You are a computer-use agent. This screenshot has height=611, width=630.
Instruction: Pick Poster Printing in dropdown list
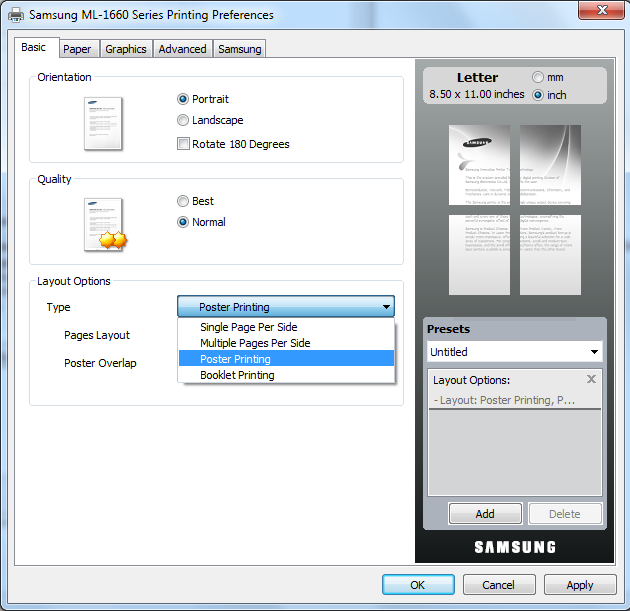coord(286,359)
